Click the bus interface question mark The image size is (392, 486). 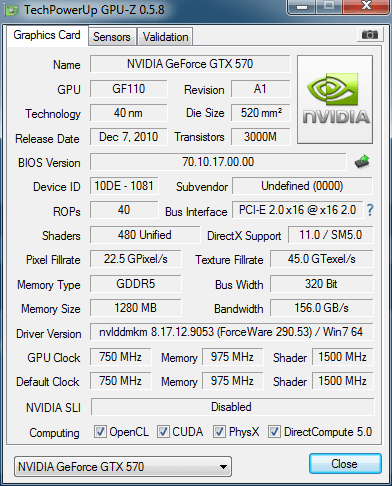[x=370, y=210]
